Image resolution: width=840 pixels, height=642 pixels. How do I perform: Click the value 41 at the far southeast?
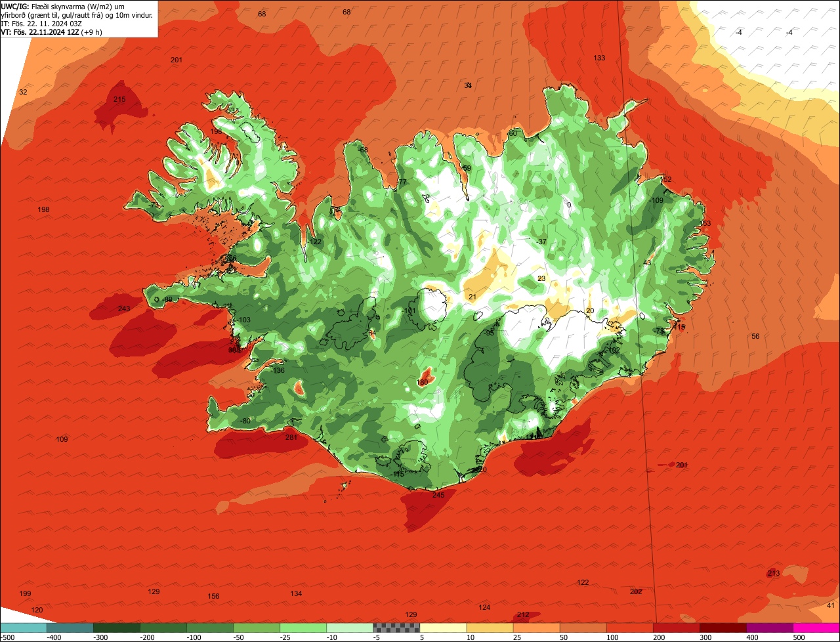830,606
